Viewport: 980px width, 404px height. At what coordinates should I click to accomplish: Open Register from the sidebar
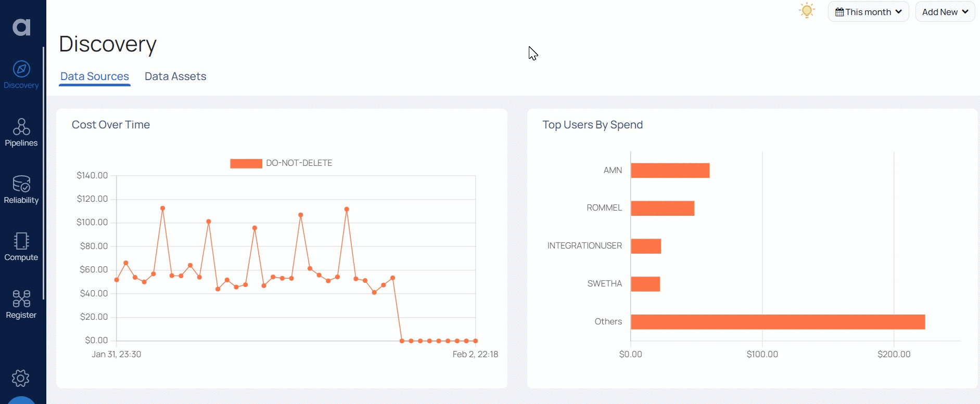tap(21, 305)
